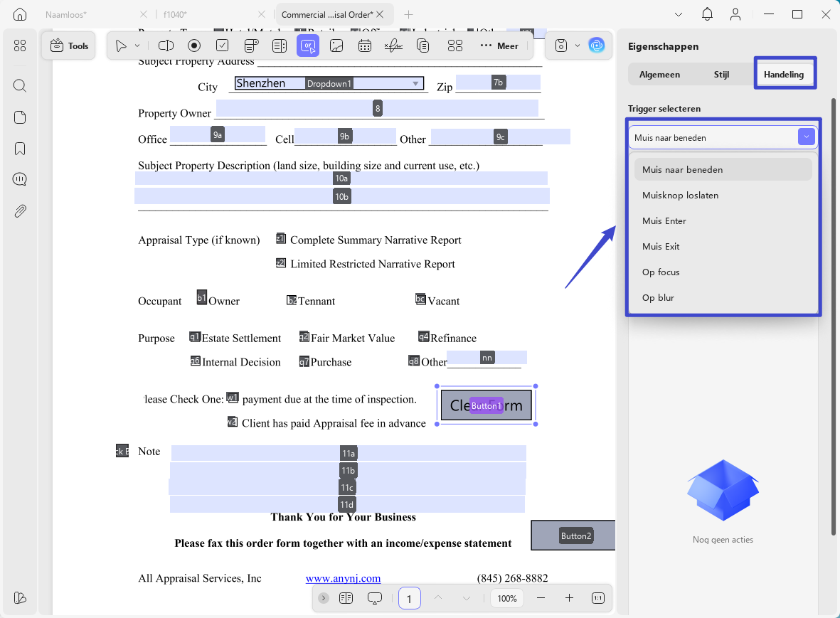Select the checkbox form tool
The height and width of the screenshot is (618, 840).
223,46
